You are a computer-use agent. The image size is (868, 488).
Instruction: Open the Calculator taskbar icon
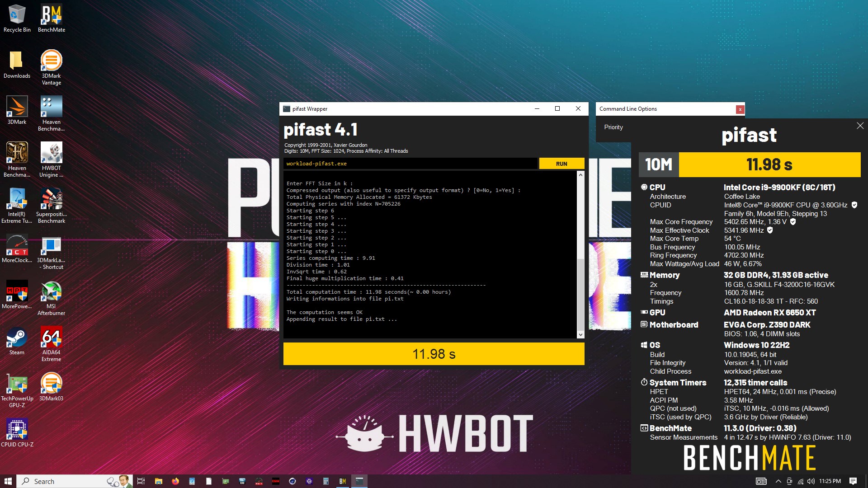[x=325, y=481]
